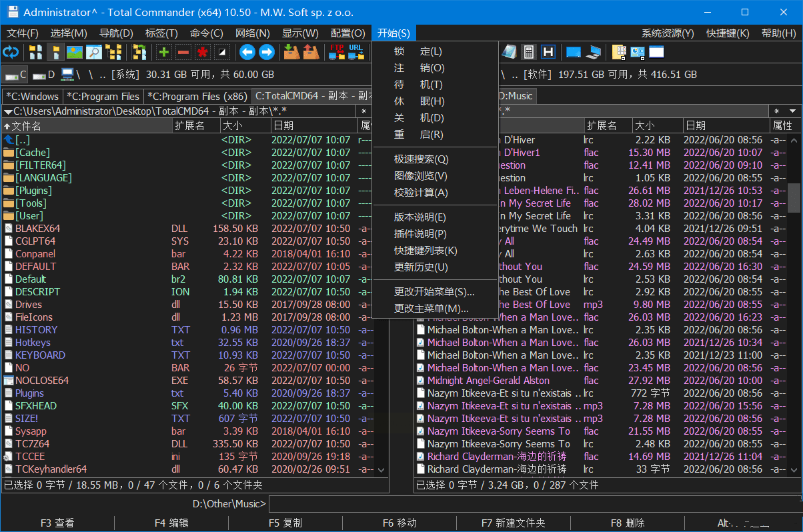
Task: Choose 极速搜索(Q) from the open menu
Action: 421,159
